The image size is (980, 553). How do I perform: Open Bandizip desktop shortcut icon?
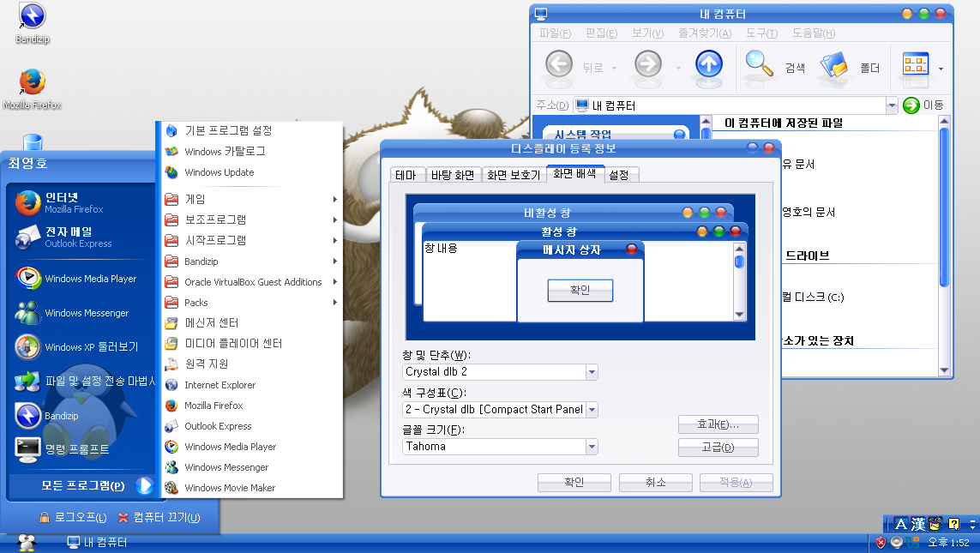(x=32, y=24)
